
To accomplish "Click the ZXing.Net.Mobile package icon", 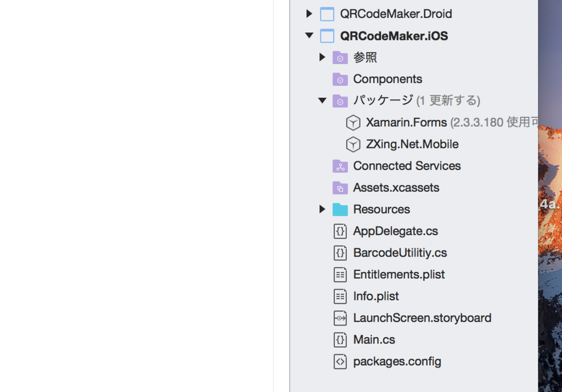I will tap(353, 144).
